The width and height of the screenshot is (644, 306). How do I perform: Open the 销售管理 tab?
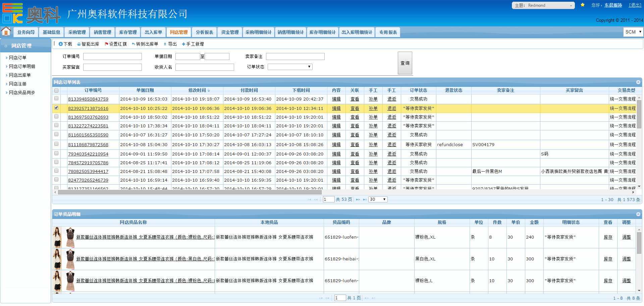pos(102,32)
